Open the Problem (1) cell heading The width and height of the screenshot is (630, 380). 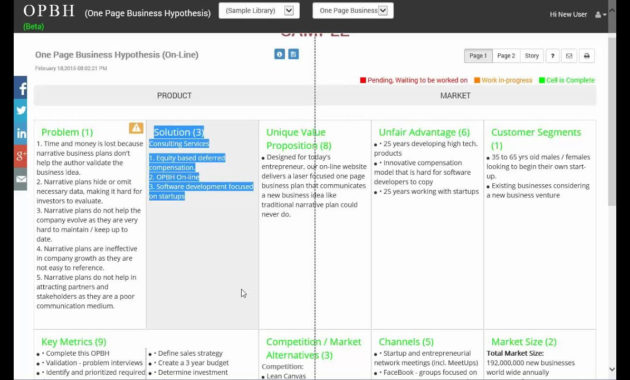point(67,132)
